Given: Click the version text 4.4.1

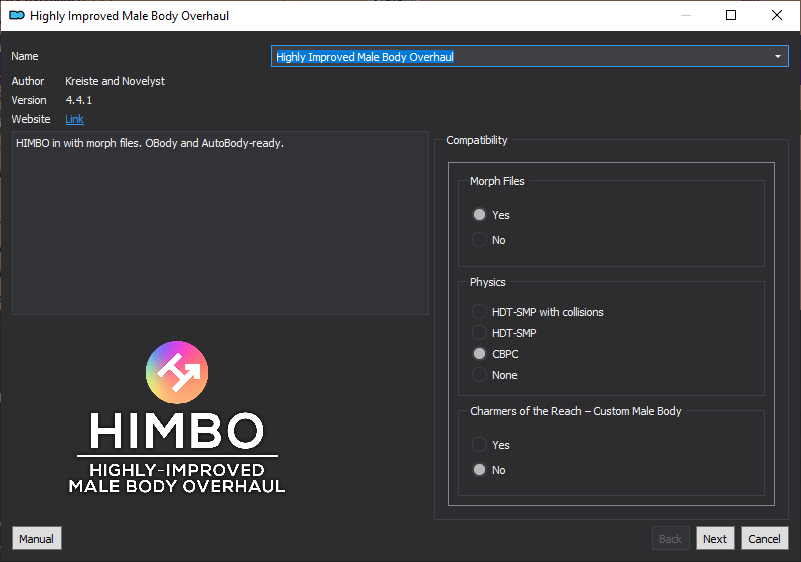Looking at the screenshot, I should (79, 100).
